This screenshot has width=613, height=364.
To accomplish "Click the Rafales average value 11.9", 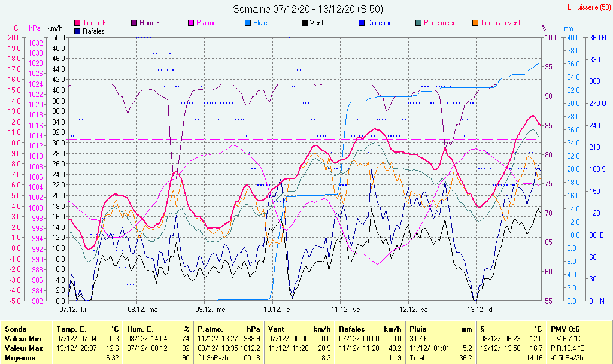I will (395, 358).
